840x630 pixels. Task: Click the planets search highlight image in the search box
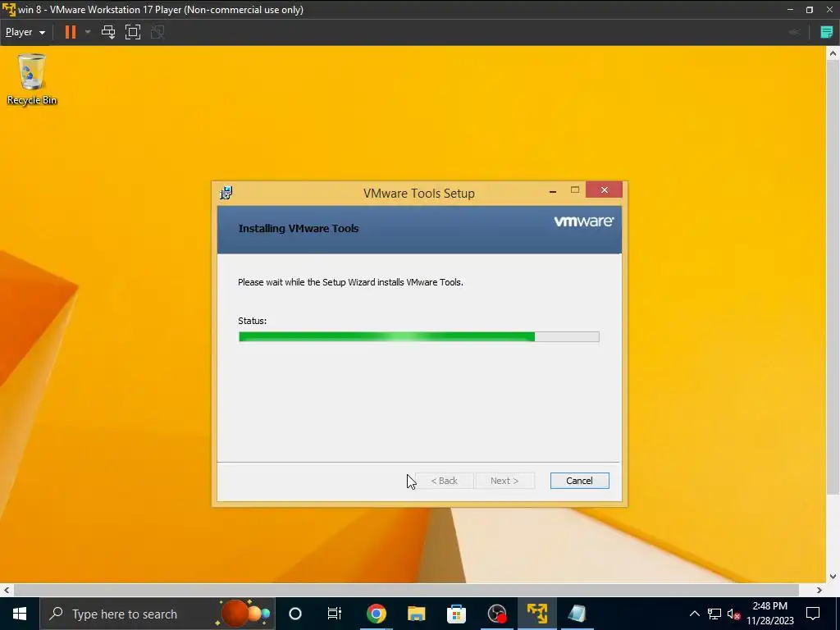[x=243, y=614]
